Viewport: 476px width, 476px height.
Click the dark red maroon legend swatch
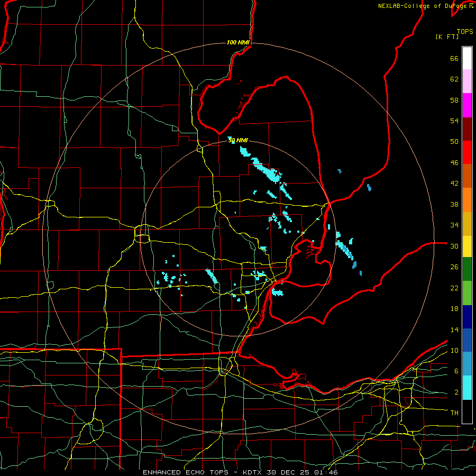467,129
